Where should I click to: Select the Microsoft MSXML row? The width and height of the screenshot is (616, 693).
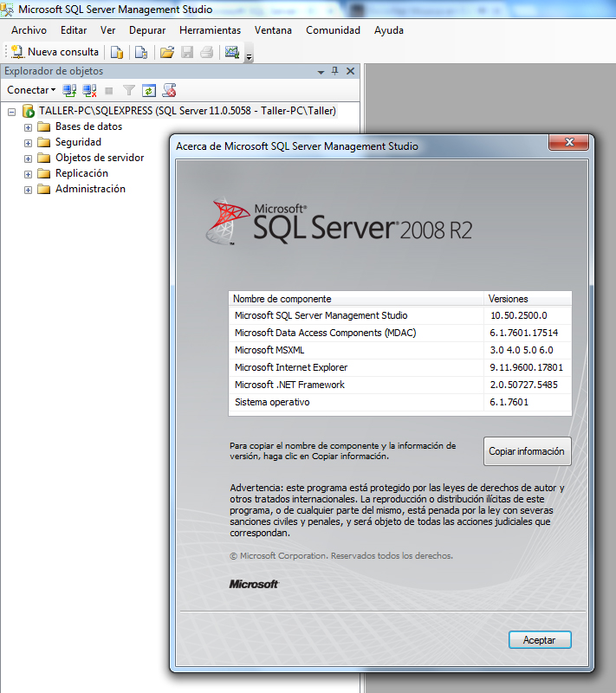tap(400, 350)
